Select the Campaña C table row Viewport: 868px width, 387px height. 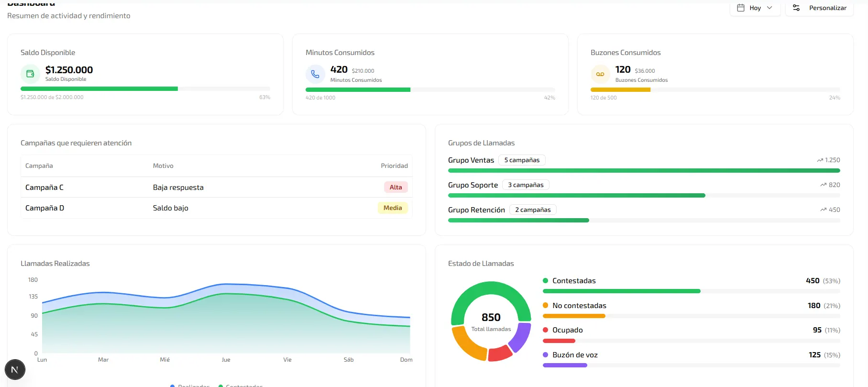[x=216, y=188]
